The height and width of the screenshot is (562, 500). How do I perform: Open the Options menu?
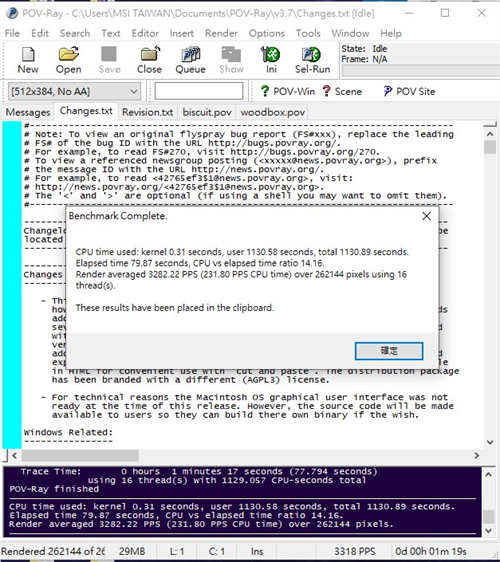pyautogui.click(x=267, y=33)
